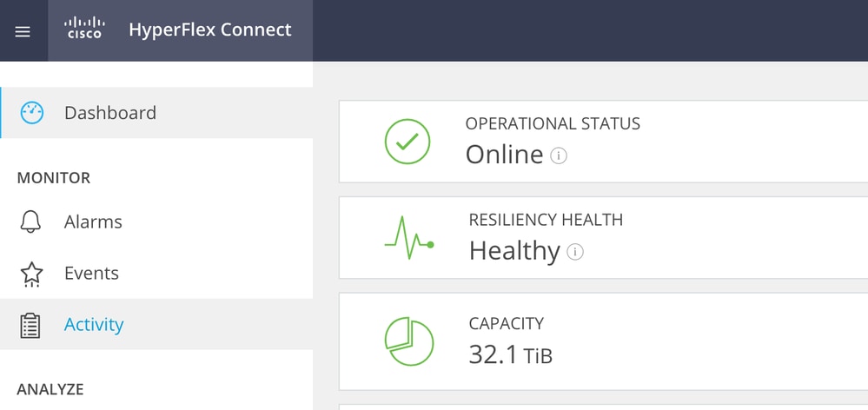Click the Capacity pie chart icon
Image resolution: width=868 pixels, height=410 pixels.
pos(408,341)
